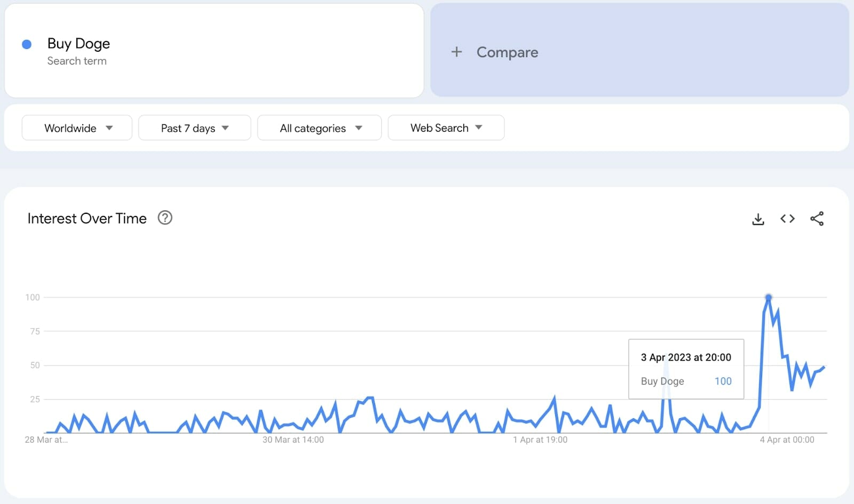Click the blue dot beside Buy Doge
This screenshot has width=854, height=504.
click(27, 44)
